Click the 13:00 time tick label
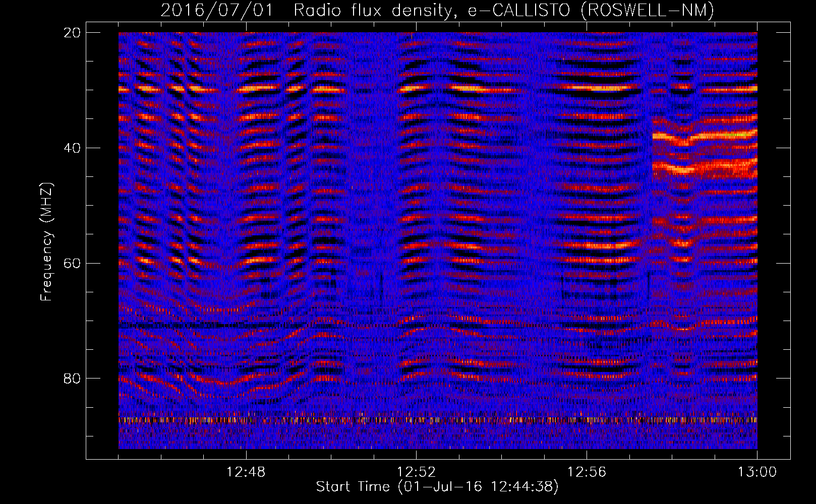816x504 pixels. coord(757,472)
